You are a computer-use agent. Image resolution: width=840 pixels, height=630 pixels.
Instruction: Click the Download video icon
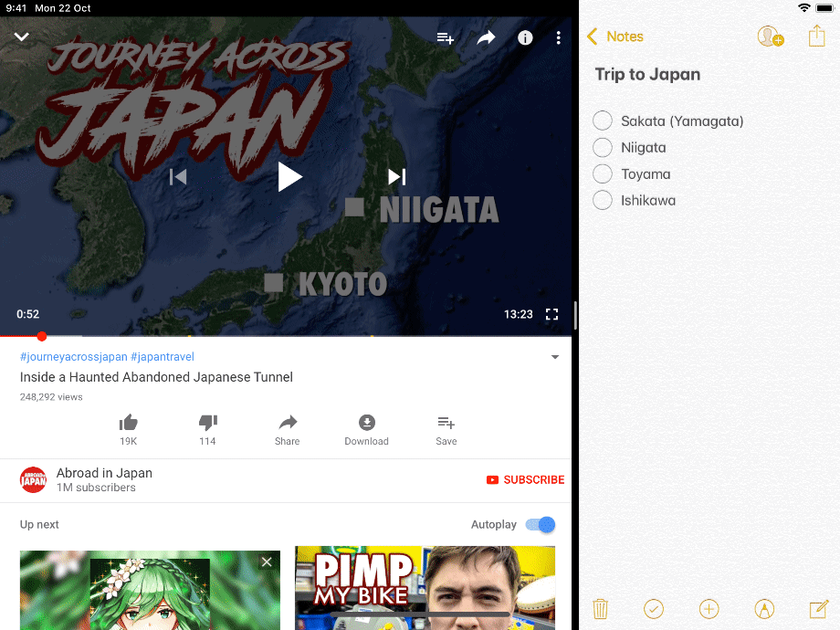click(x=366, y=423)
